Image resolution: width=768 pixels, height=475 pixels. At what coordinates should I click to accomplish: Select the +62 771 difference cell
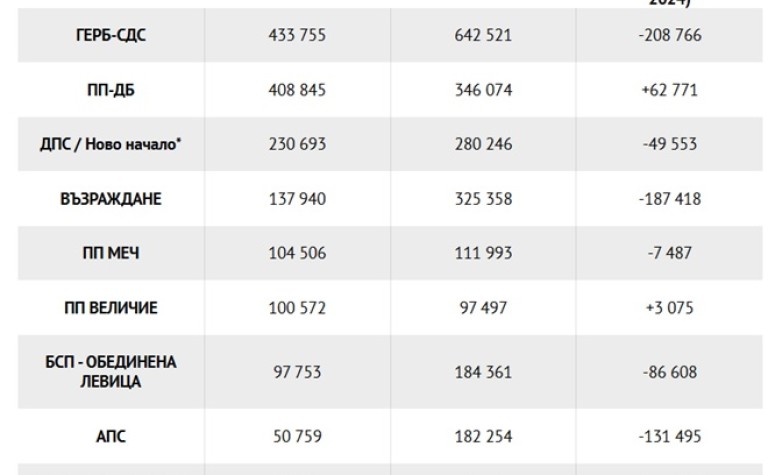coord(671,90)
